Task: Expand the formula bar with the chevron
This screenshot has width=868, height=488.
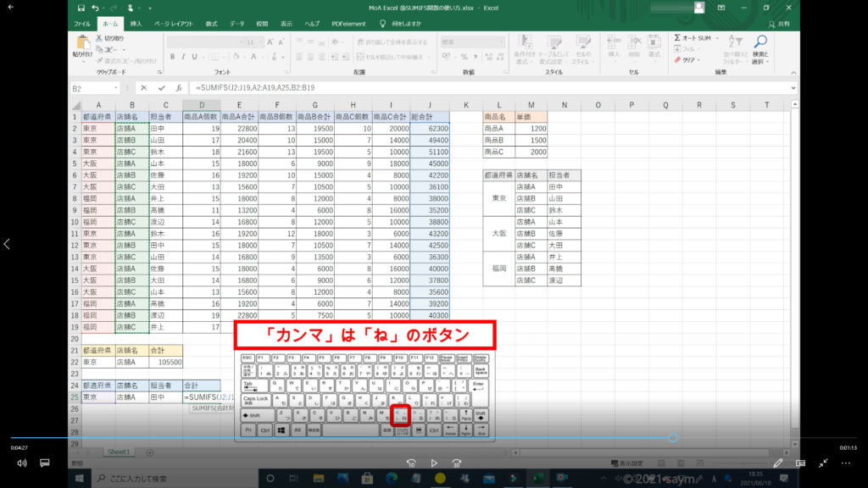Action: [793, 88]
